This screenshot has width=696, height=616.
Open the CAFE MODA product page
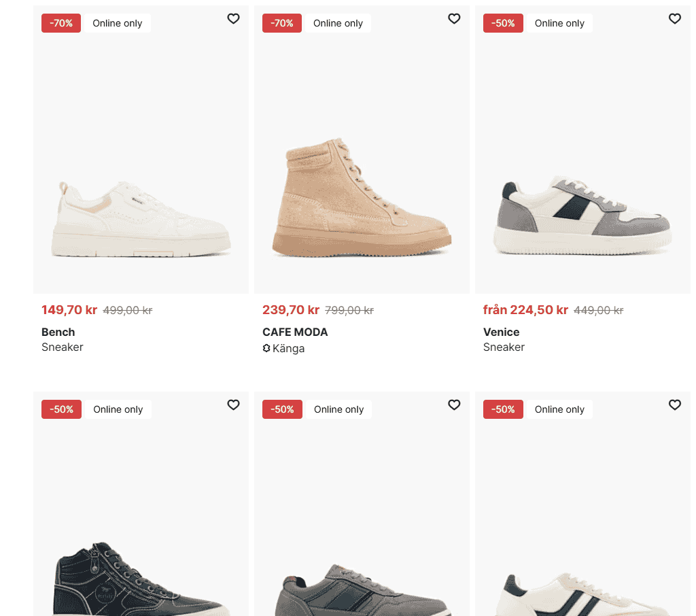(295, 332)
